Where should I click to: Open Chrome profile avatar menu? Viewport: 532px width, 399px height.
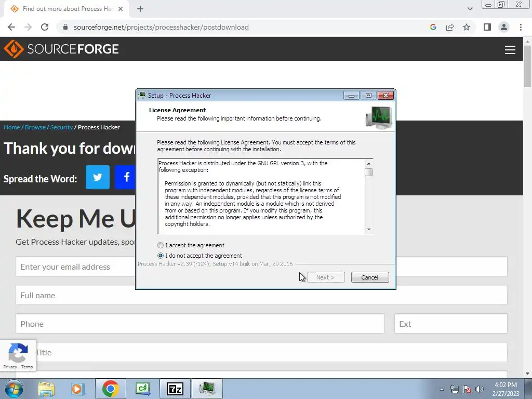pyautogui.click(x=504, y=27)
